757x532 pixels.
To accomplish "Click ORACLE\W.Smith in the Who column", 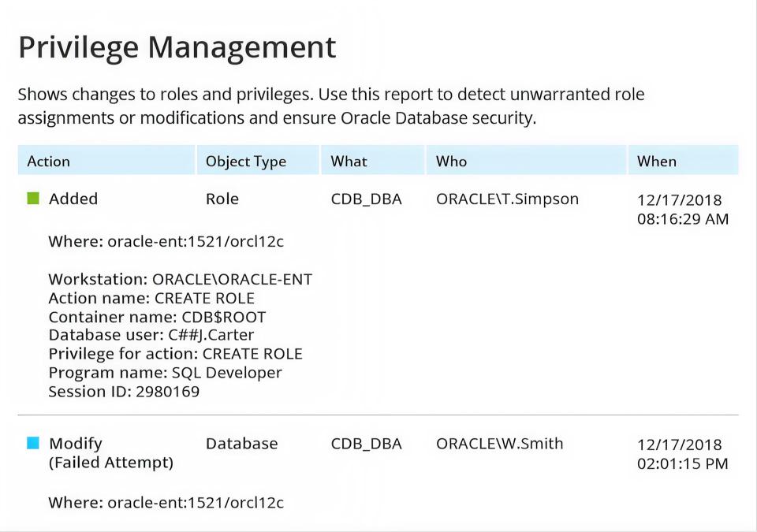I will (500, 443).
